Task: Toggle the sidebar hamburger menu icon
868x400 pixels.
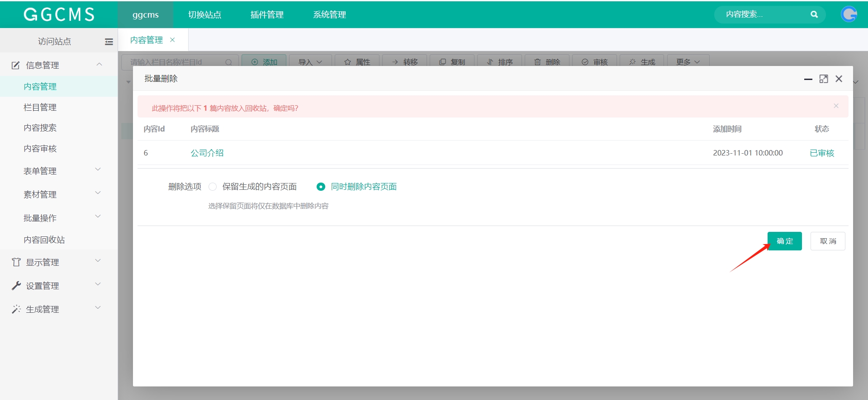Action: click(109, 42)
